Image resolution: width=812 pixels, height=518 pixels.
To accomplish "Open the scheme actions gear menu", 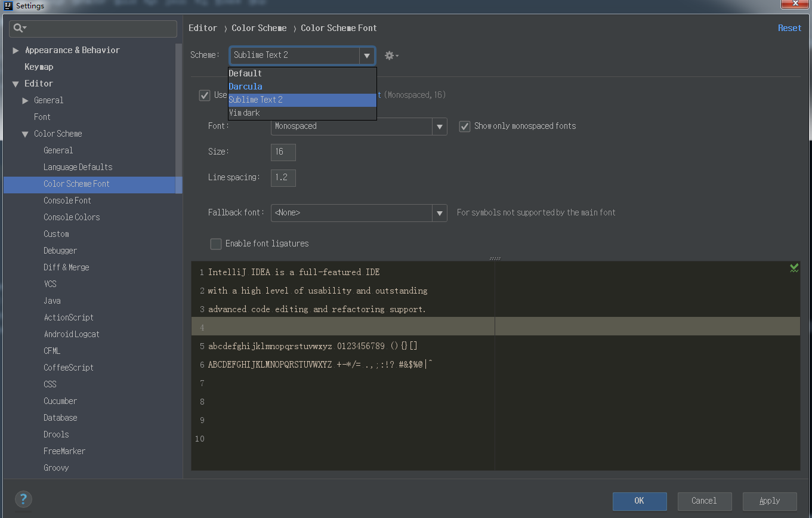I will 391,55.
